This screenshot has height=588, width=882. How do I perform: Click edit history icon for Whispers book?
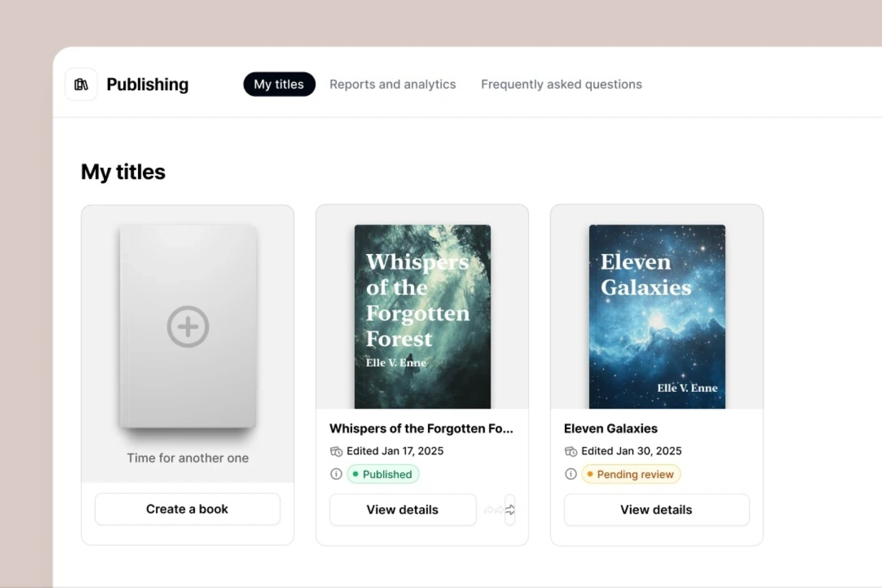pyautogui.click(x=336, y=451)
